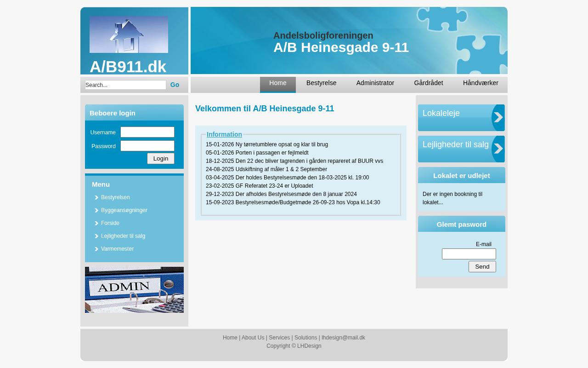
Task: Click the 'Lokalet er udlejet' panel header
Action: pyautogui.click(x=462, y=175)
